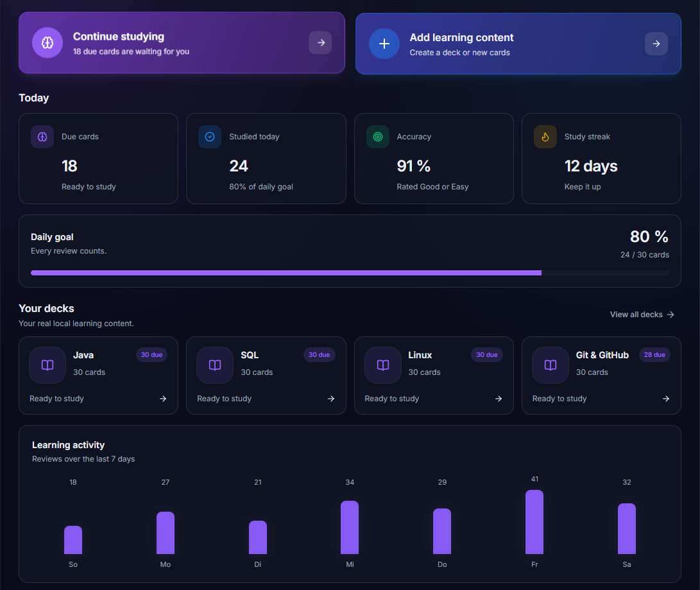This screenshot has height=590, width=700.
Task: Click the target icon beside Accuracy
Action: click(x=378, y=137)
